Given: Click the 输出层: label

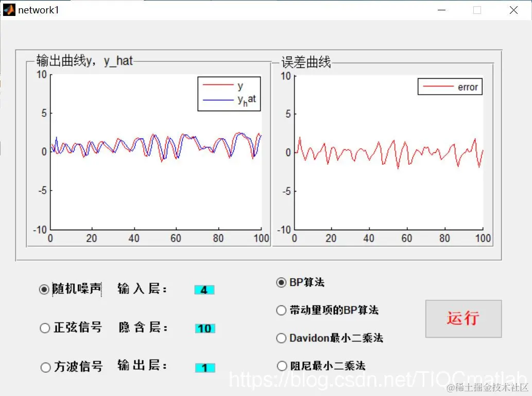Looking at the screenshot, I should (x=142, y=366).
